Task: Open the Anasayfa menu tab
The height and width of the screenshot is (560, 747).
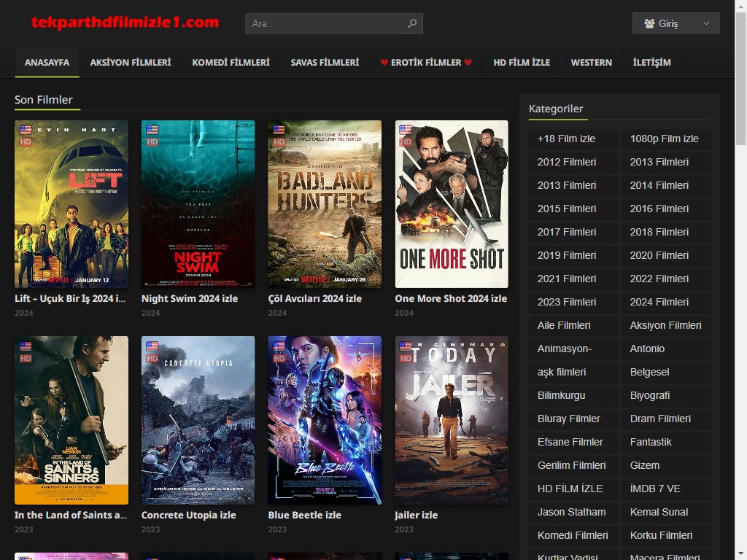Action: (x=47, y=63)
